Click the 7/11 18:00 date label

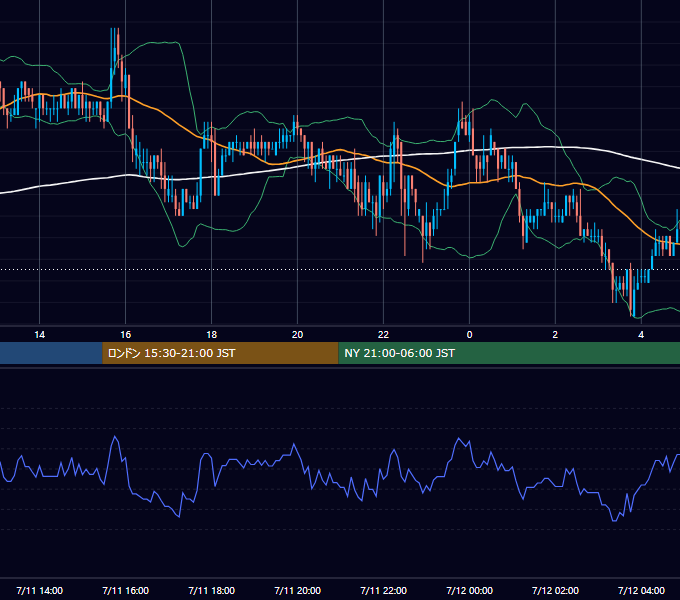[212, 590]
